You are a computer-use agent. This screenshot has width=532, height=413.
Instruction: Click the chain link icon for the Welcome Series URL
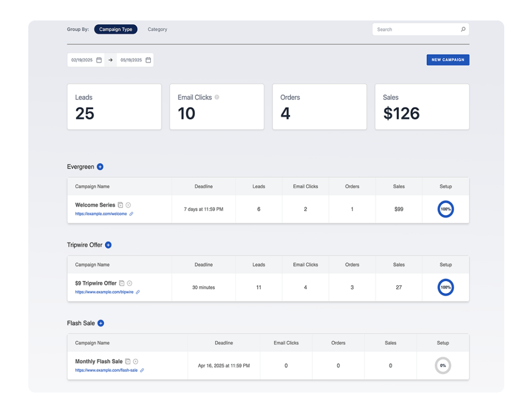pyautogui.click(x=131, y=214)
